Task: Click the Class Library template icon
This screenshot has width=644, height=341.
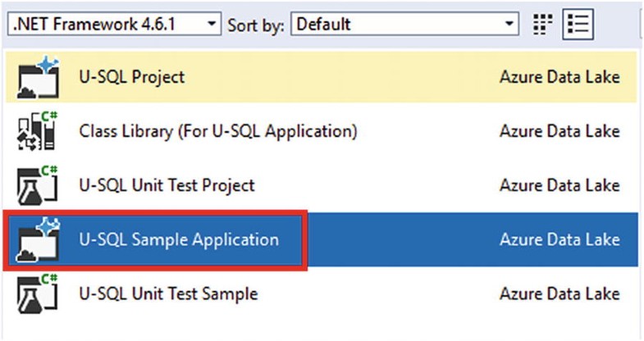Action: coord(38,131)
